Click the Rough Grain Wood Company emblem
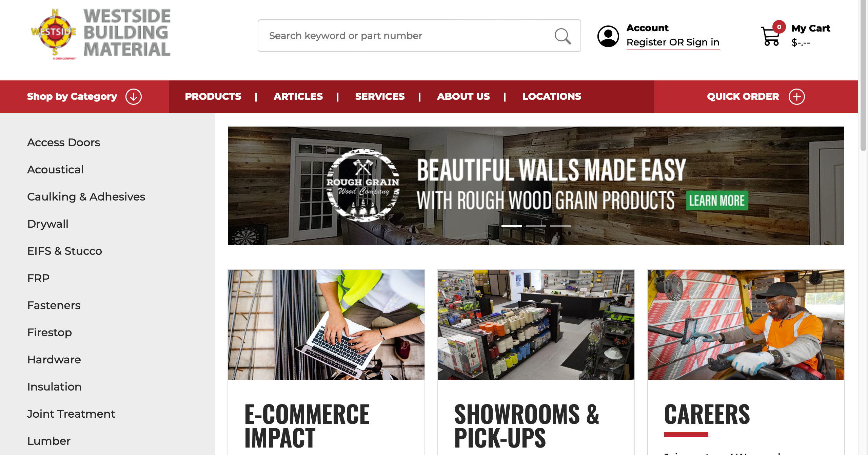 (x=363, y=185)
